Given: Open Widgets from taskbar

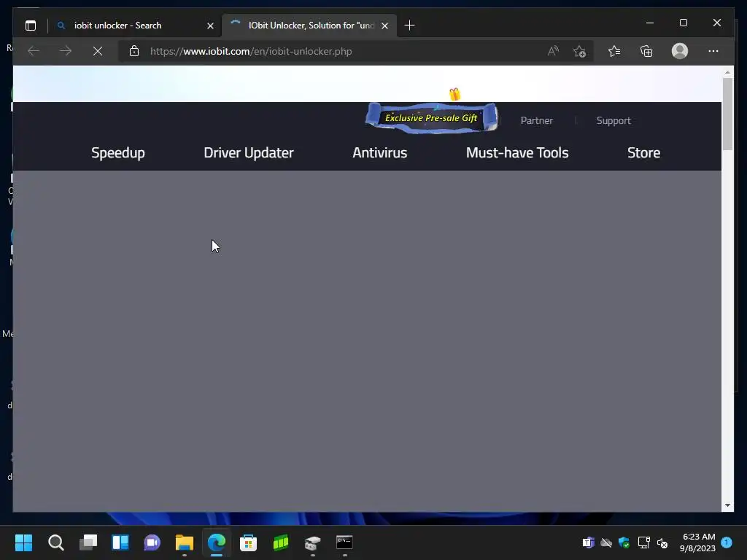Looking at the screenshot, I should (120, 542).
